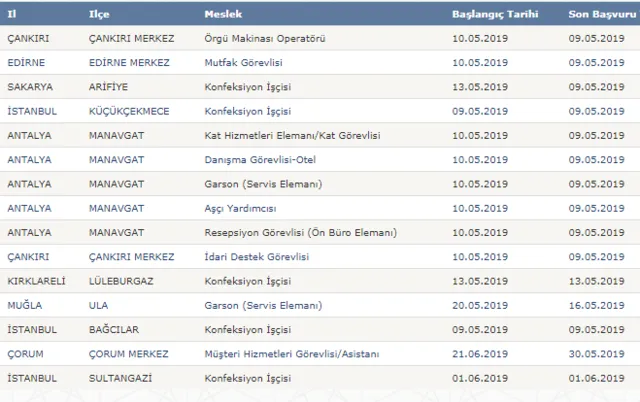Screen dimensions: 640x402
Task: Sort the table by the İl column header
Action: (13, 15)
